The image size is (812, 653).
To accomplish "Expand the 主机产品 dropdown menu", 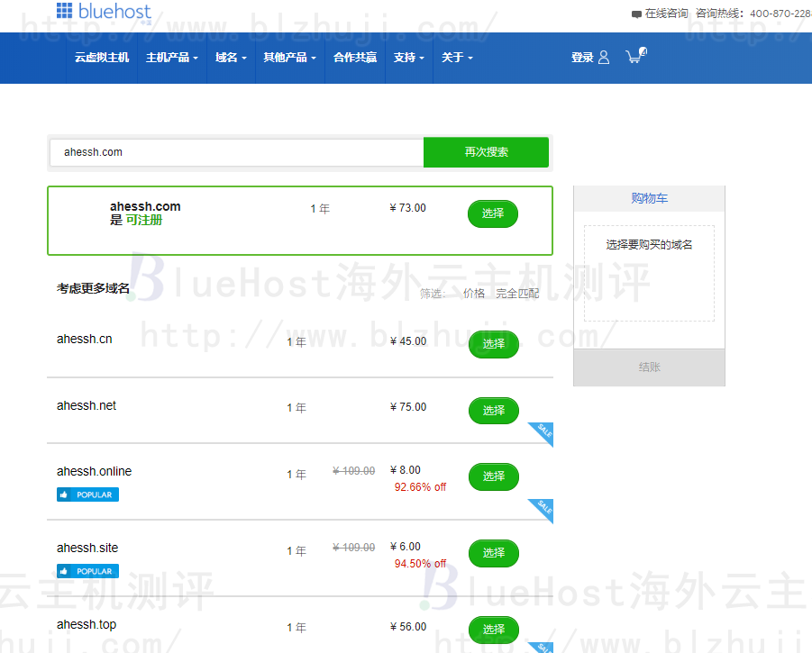I will pyautogui.click(x=172, y=58).
